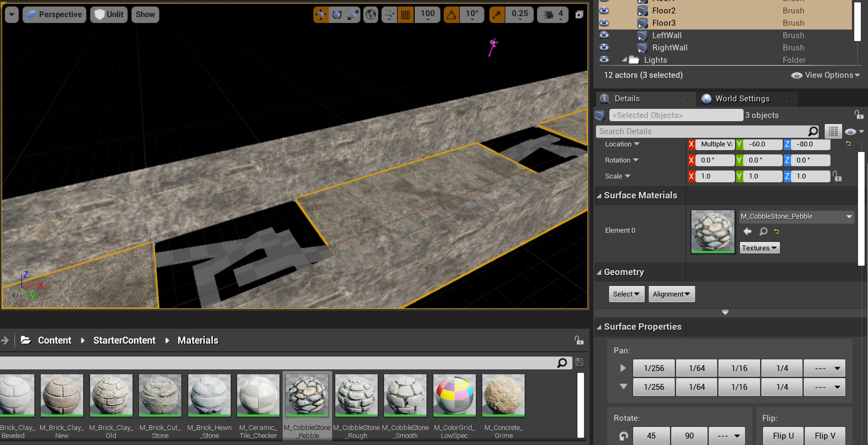Viewport: 868px width, 445px height.
Task: Toggle the Details panel lock icon
Action: pos(858,114)
